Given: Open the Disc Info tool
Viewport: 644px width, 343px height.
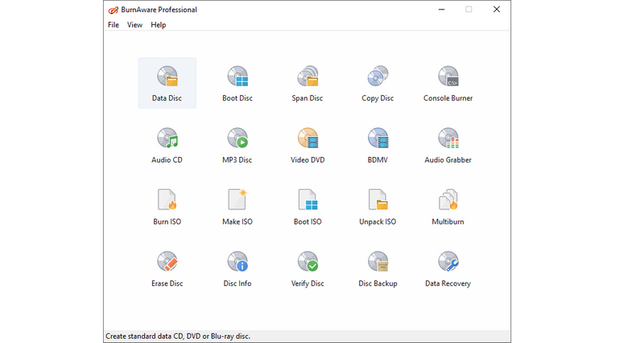Looking at the screenshot, I should (x=237, y=269).
